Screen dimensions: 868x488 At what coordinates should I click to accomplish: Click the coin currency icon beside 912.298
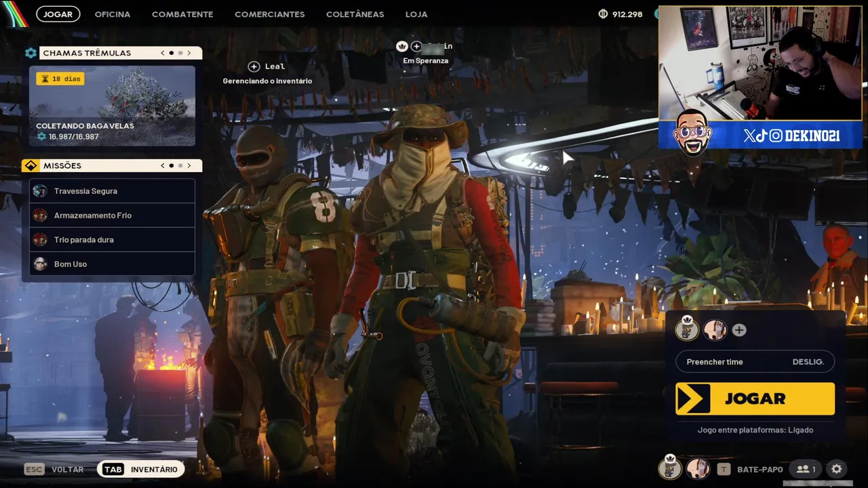click(603, 14)
